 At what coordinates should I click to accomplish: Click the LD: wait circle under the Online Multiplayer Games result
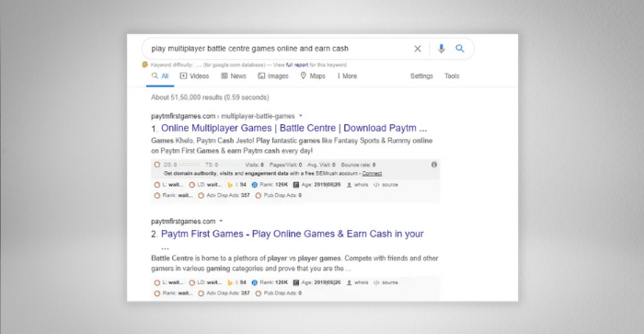pyautogui.click(x=191, y=185)
